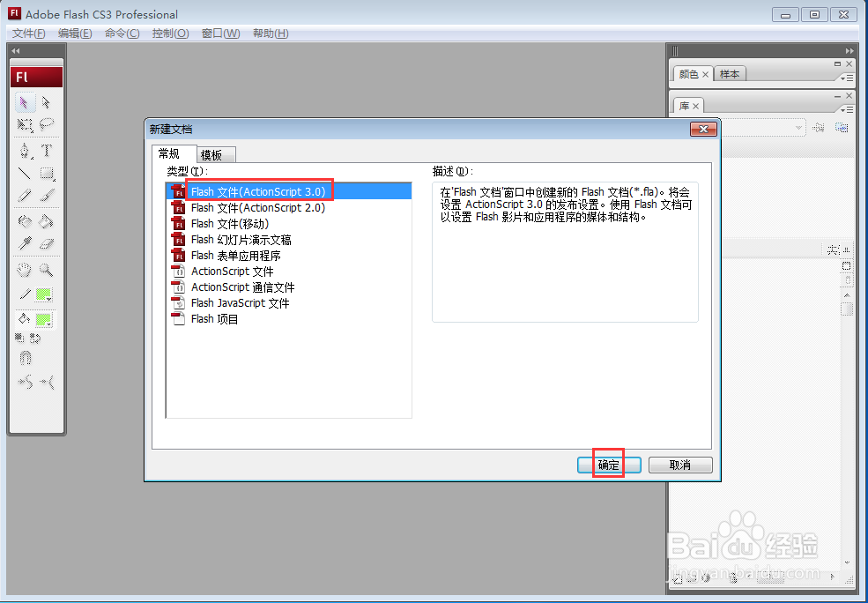Pick the Lasso tool

pos(46,124)
